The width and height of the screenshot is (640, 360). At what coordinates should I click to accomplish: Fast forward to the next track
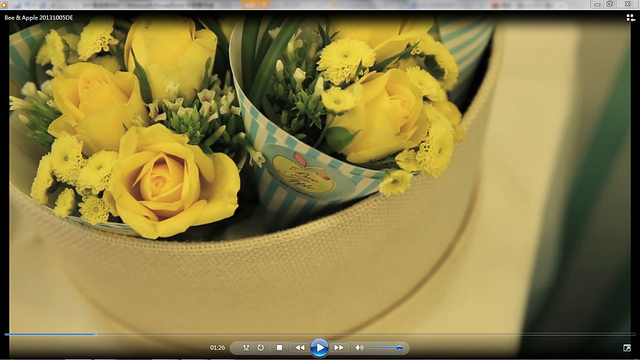point(339,348)
